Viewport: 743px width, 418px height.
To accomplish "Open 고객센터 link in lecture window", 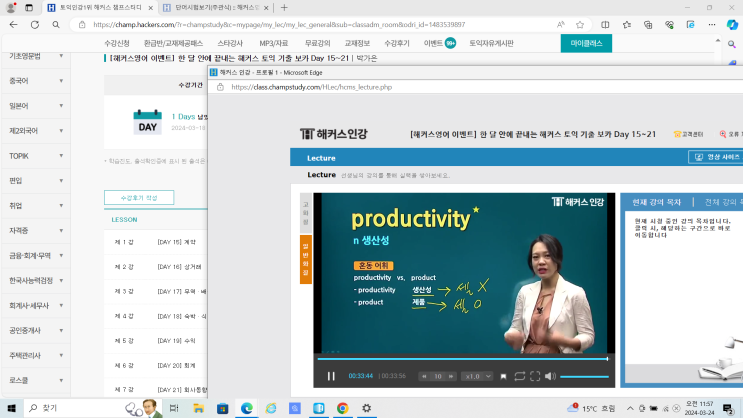I will 689,134.
